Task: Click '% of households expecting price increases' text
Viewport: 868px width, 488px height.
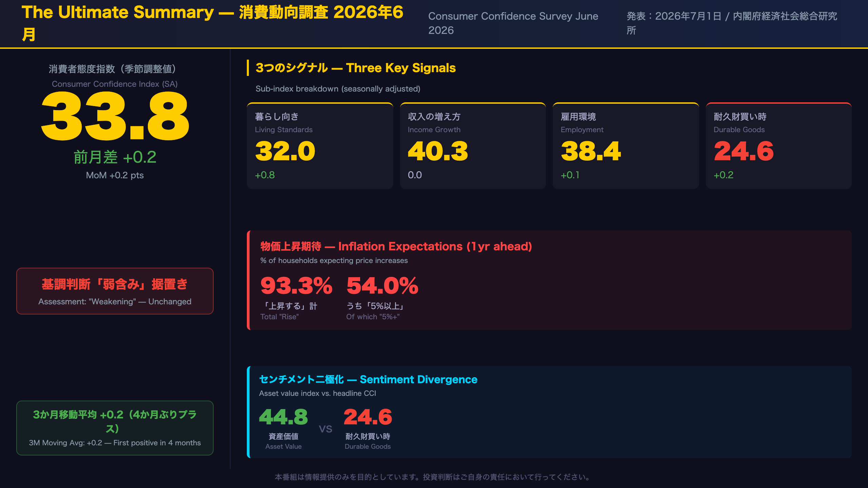Action: pyautogui.click(x=334, y=261)
